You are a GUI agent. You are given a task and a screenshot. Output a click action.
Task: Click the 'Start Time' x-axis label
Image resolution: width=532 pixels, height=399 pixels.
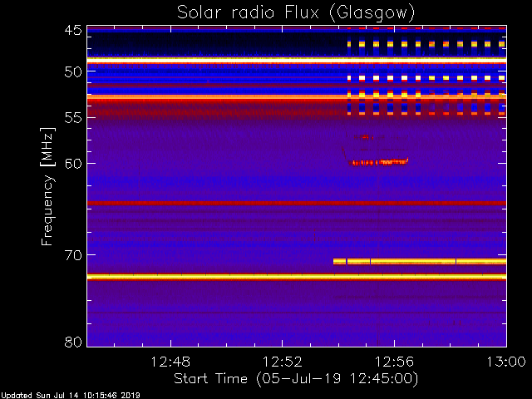point(295,378)
